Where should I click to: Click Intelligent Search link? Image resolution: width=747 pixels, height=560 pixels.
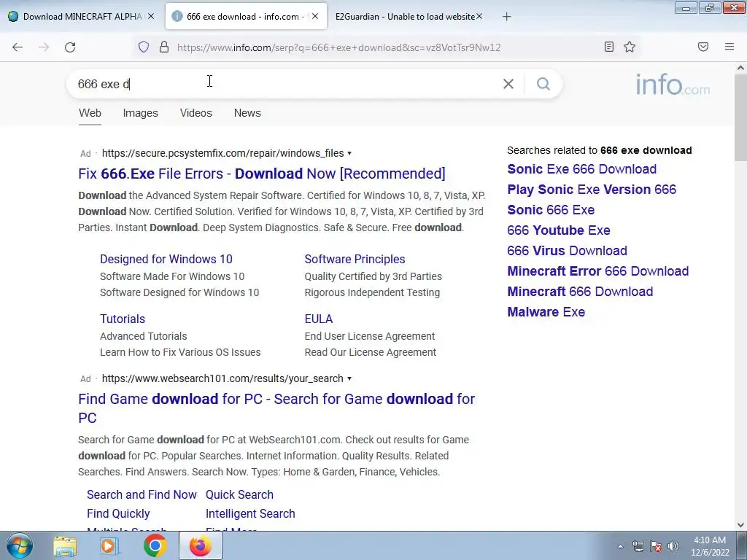coord(251,514)
